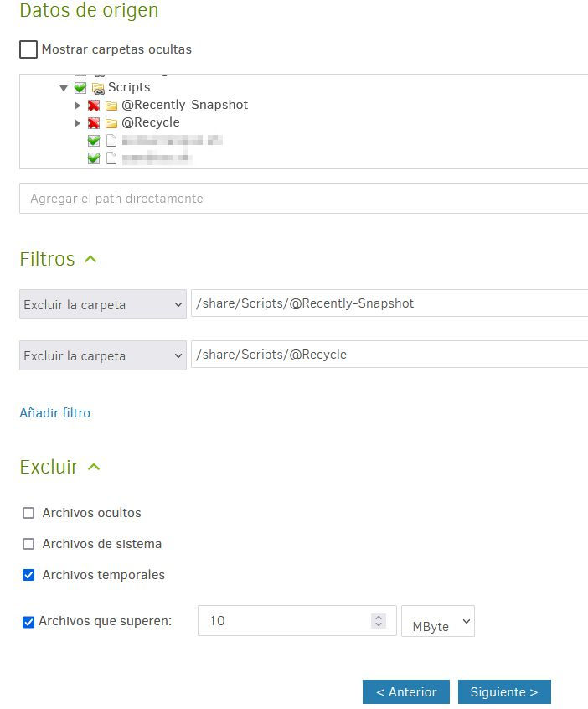This screenshot has width=588, height=709.
Task: Open filter type dropdown for @Recently-Snapshot path
Action: [102, 305]
